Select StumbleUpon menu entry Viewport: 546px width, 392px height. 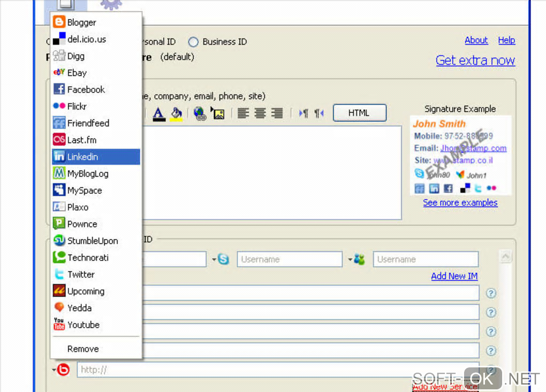(96, 241)
